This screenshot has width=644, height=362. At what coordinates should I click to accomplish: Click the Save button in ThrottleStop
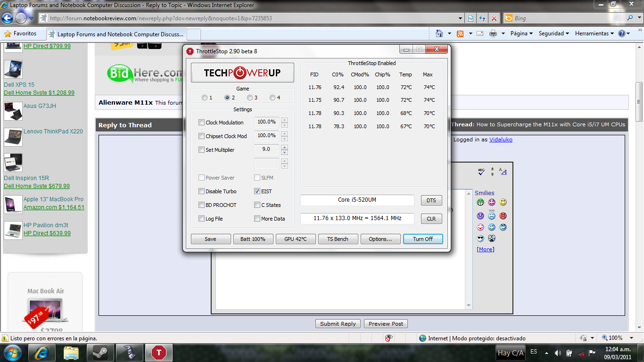click(211, 239)
